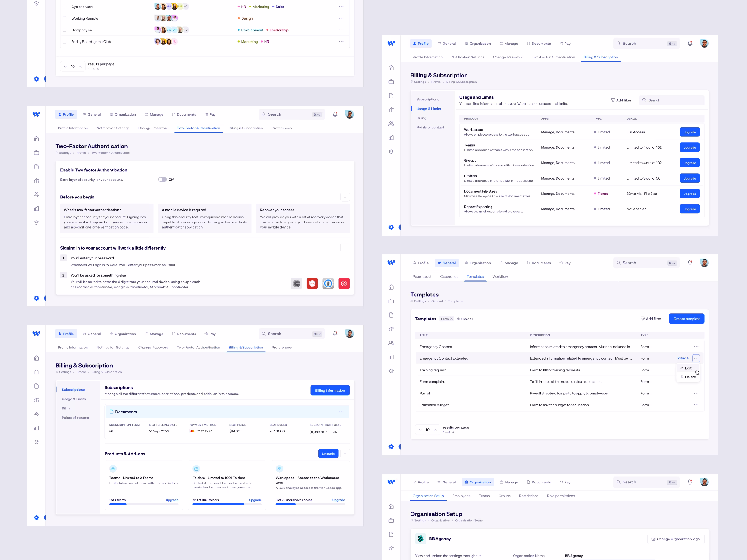747x560 pixels.
Task: Remove the Form filter chip via its x
Action: [451, 319]
